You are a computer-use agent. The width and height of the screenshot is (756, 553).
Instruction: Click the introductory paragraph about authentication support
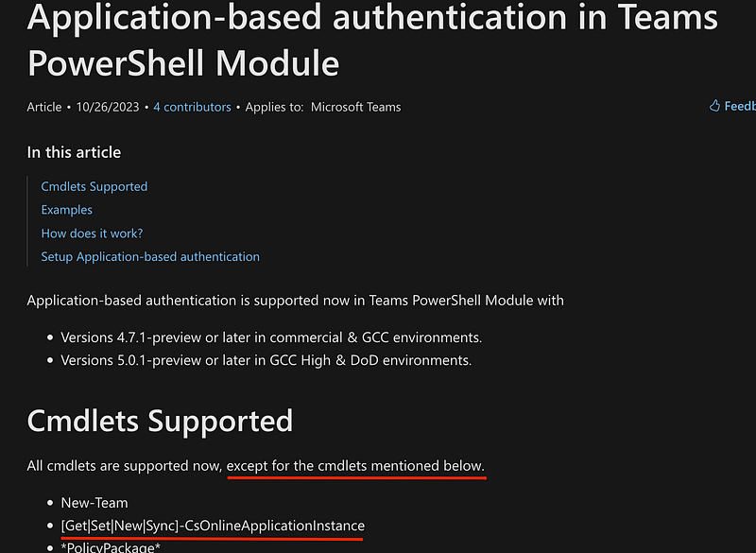295,300
